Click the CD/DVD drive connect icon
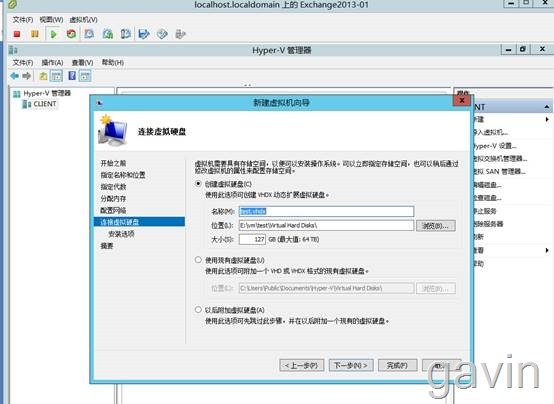The image size is (554, 404). pos(162,34)
